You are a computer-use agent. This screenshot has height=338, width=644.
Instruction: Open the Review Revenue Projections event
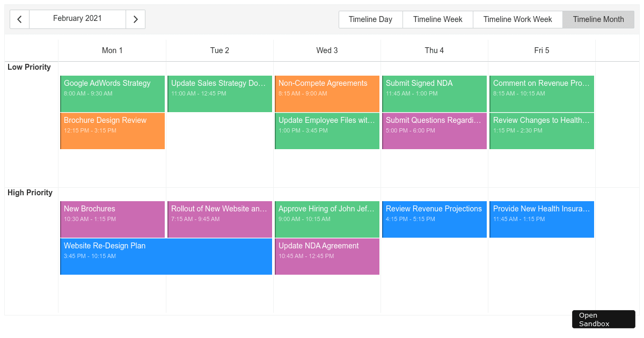pyautogui.click(x=434, y=219)
